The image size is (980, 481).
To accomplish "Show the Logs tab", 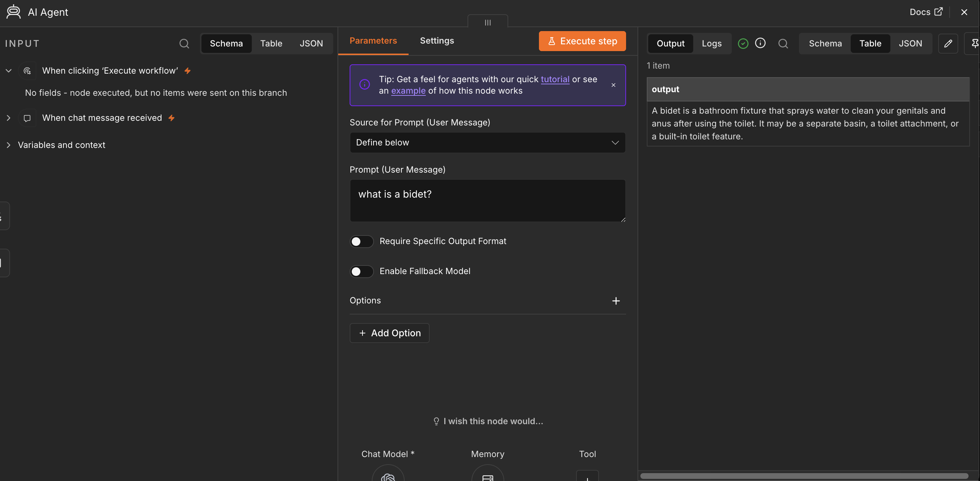I will (711, 43).
